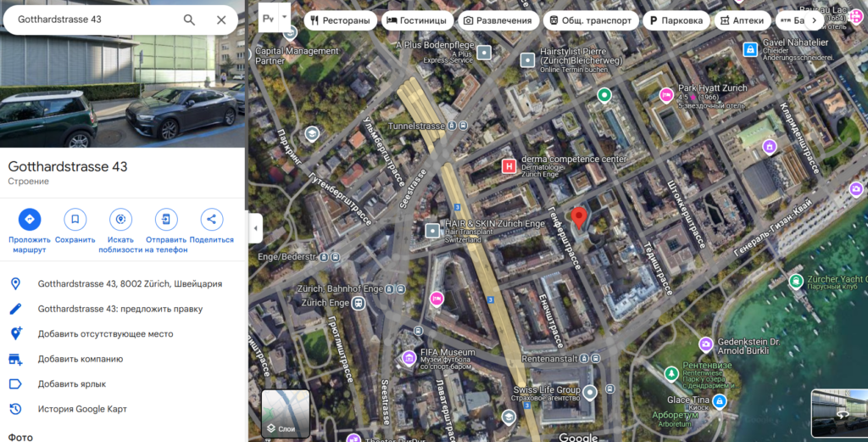Click the Сохранить bookmark icon
868x442 pixels.
coord(75,219)
